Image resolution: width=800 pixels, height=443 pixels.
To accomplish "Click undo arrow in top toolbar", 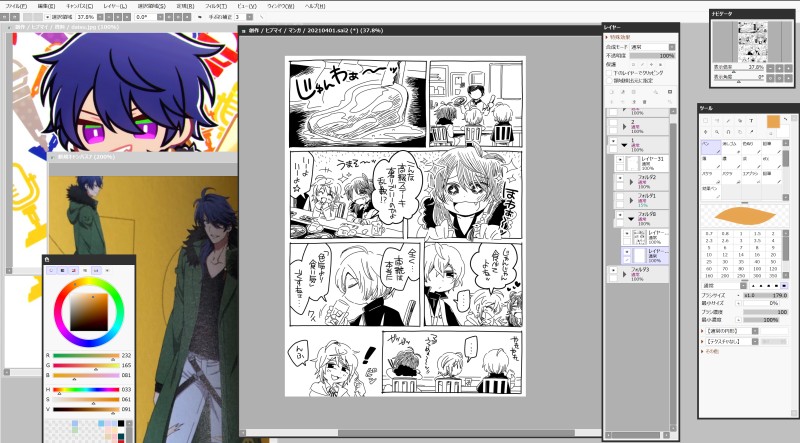I will point(5,17).
